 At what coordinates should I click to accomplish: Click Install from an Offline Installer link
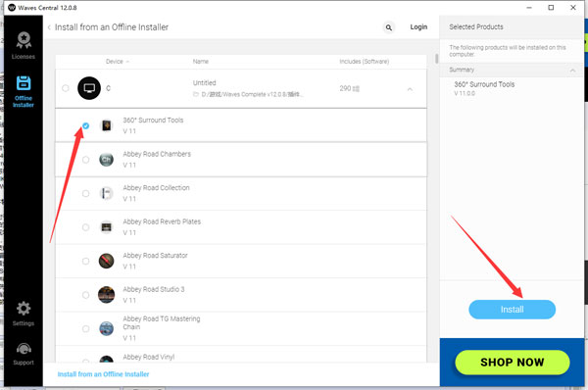click(103, 374)
